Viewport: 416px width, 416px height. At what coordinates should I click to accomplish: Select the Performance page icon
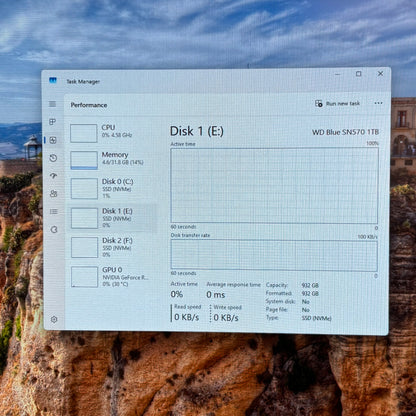pos(53,140)
